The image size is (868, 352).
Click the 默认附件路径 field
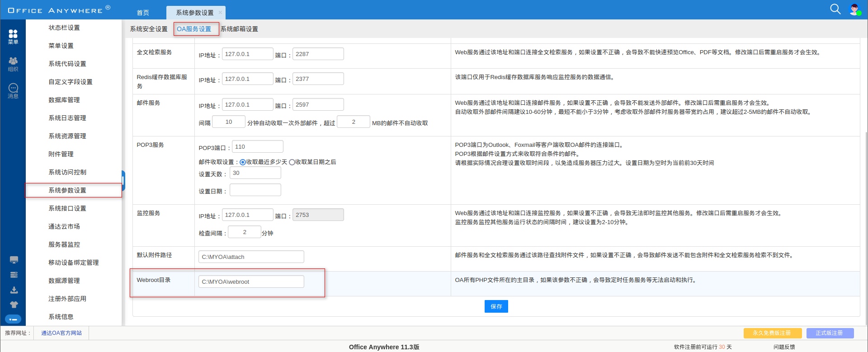point(251,257)
